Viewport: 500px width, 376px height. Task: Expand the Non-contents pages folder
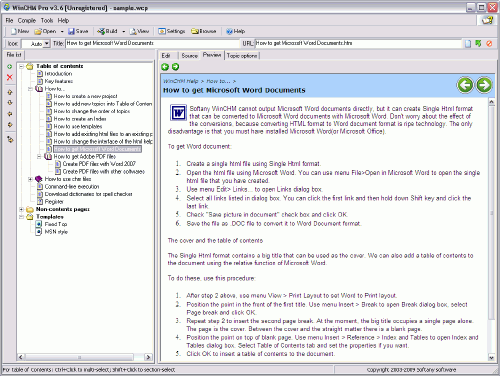pyautogui.click(x=21, y=209)
